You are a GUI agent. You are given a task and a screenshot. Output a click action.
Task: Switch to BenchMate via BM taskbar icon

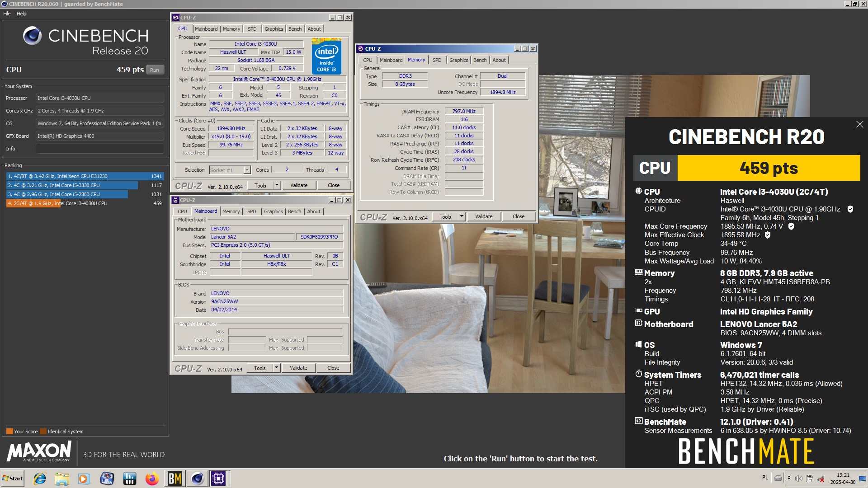(x=175, y=479)
